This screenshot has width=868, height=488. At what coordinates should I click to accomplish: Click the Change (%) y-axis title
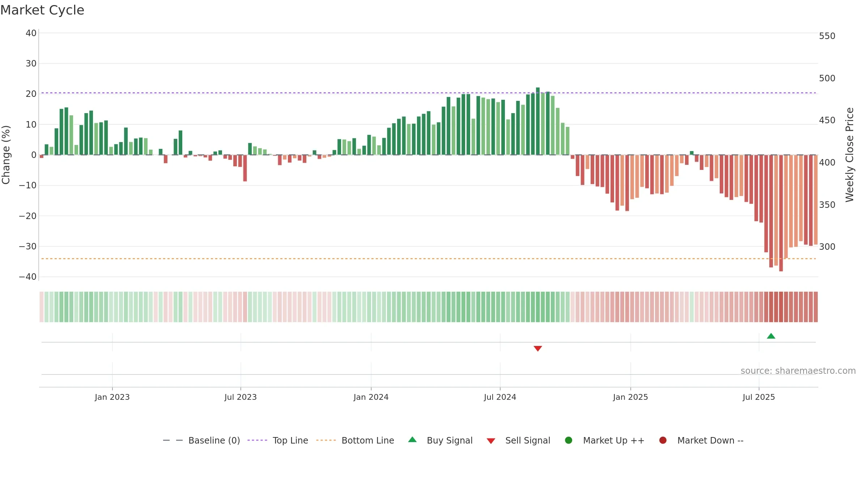(6, 155)
